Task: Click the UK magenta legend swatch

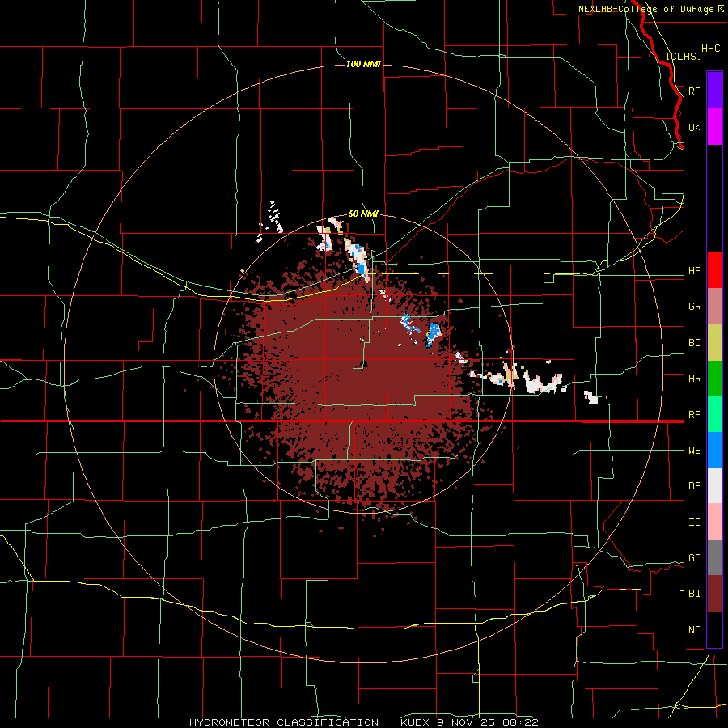Action: 714,127
